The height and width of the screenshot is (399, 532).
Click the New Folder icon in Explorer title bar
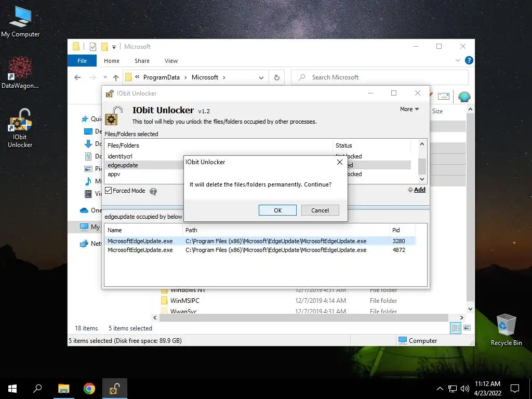pyautogui.click(x=105, y=46)
